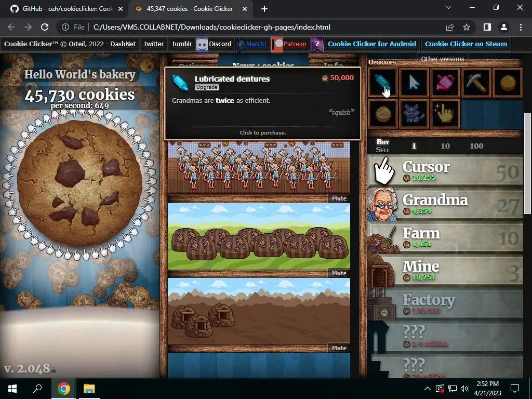532x399 pixels.
Task: Click the blue cursor upgrade icon
Action: [x=414, y=82]
